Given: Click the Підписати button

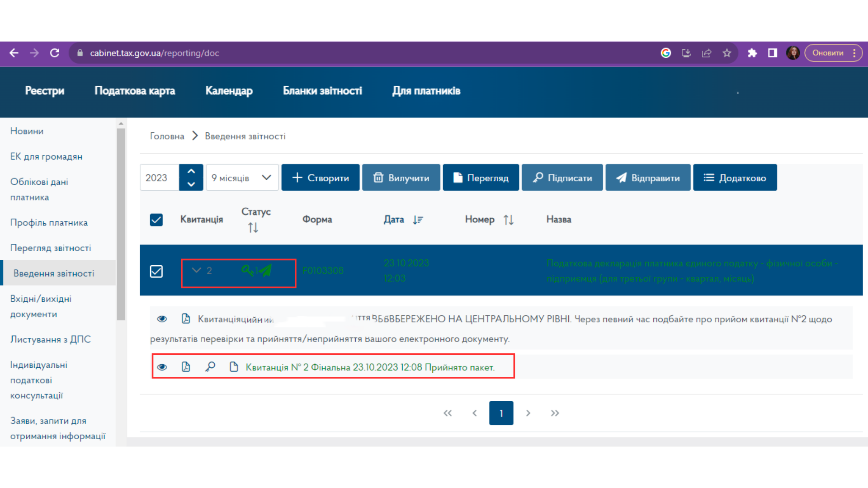Looking at the screenshot, I should click(x=562, y=178).
